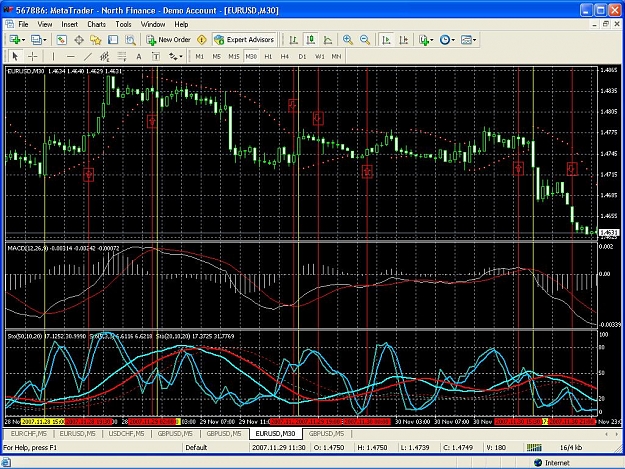Open the Strategy Tester magnifier icon
This screenshot has height=469, width=625.
(130, 40)
